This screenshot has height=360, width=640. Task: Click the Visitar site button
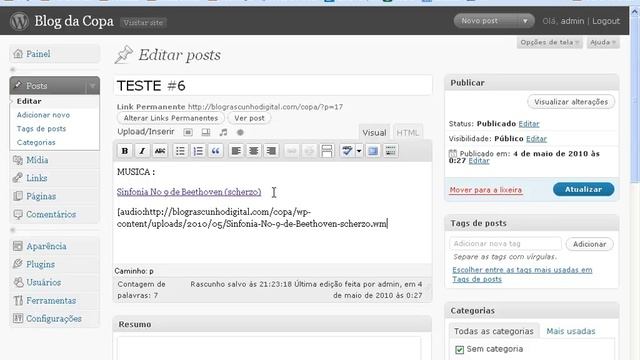(143, 23)
